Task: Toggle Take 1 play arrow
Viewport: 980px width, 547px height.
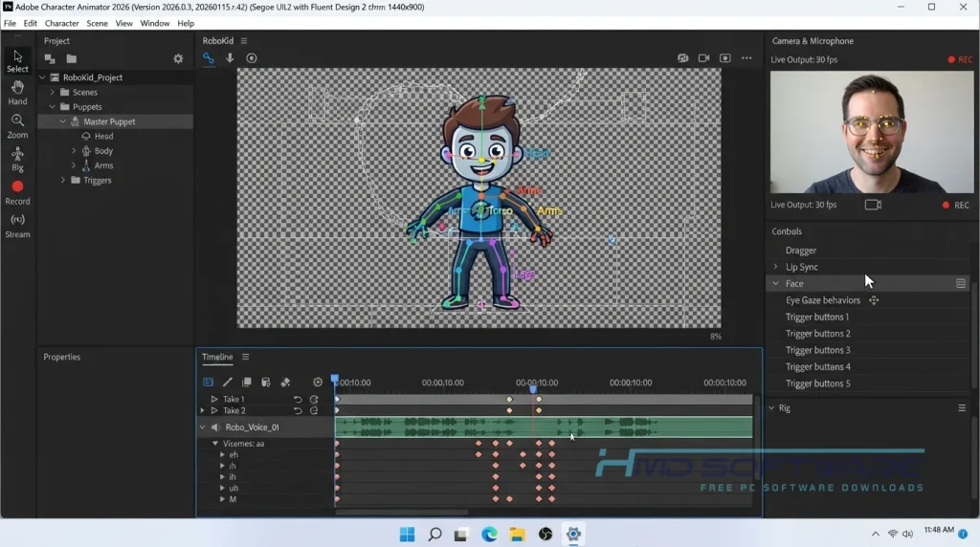Action: click(x=214, y=399)
